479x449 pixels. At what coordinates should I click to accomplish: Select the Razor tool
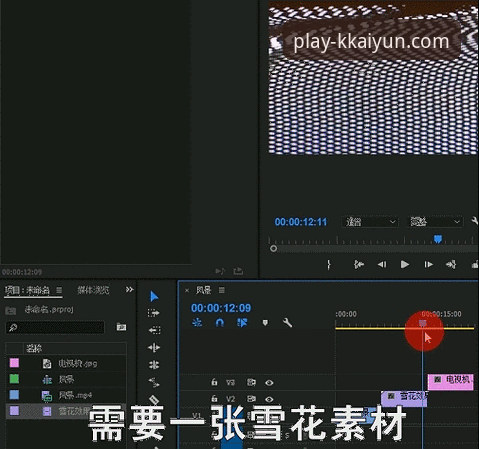click(x=154, y=399)
